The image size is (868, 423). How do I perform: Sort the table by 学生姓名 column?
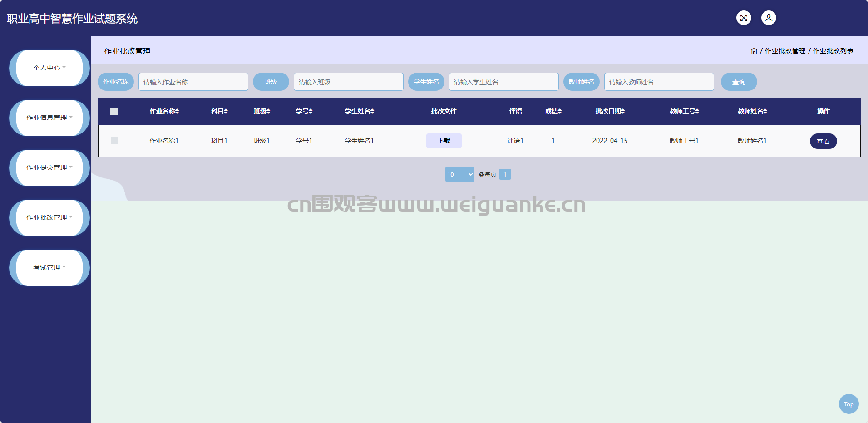[360, 111]
